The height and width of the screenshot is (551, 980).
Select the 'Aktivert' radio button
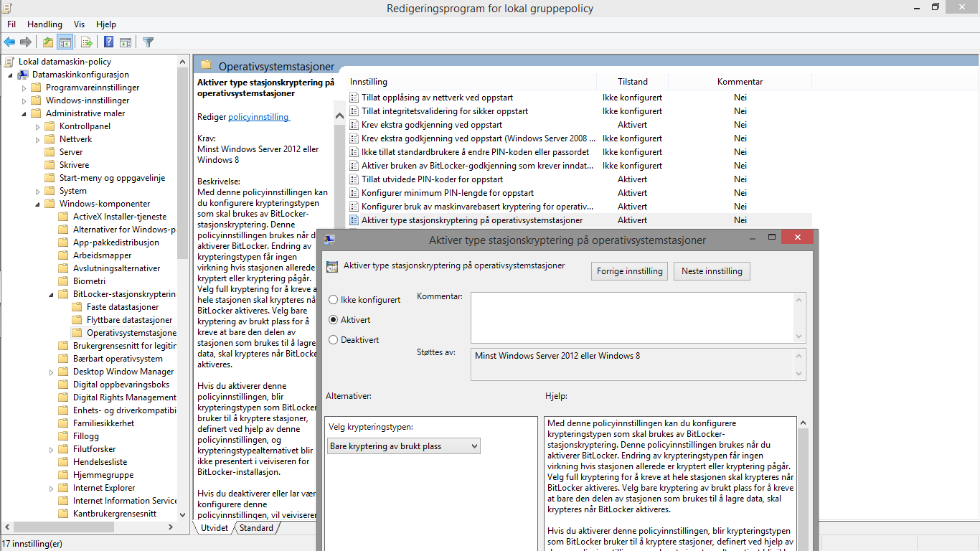coord(333,319)
